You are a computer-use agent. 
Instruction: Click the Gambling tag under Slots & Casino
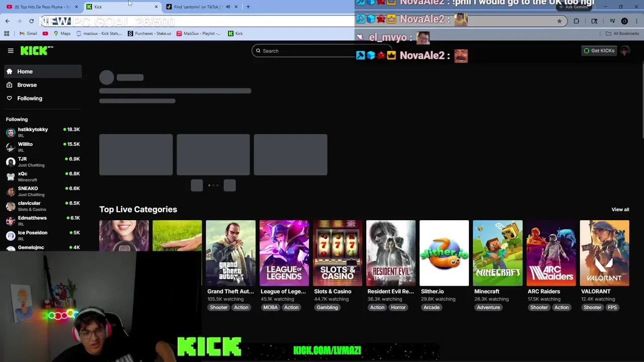[327, 307]
